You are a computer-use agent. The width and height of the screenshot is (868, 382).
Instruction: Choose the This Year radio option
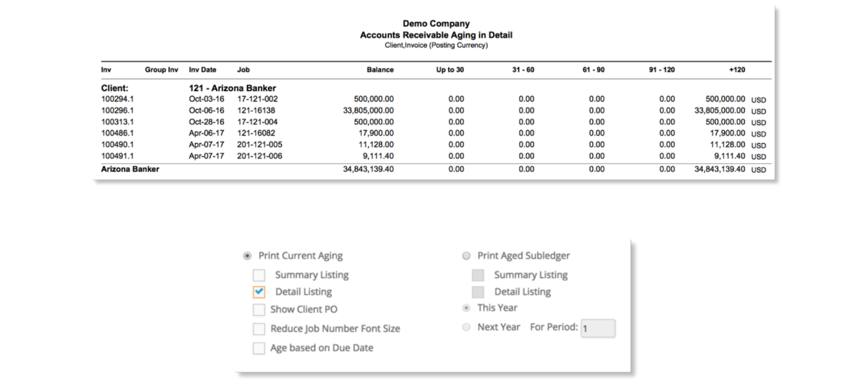tap(466, 308)
